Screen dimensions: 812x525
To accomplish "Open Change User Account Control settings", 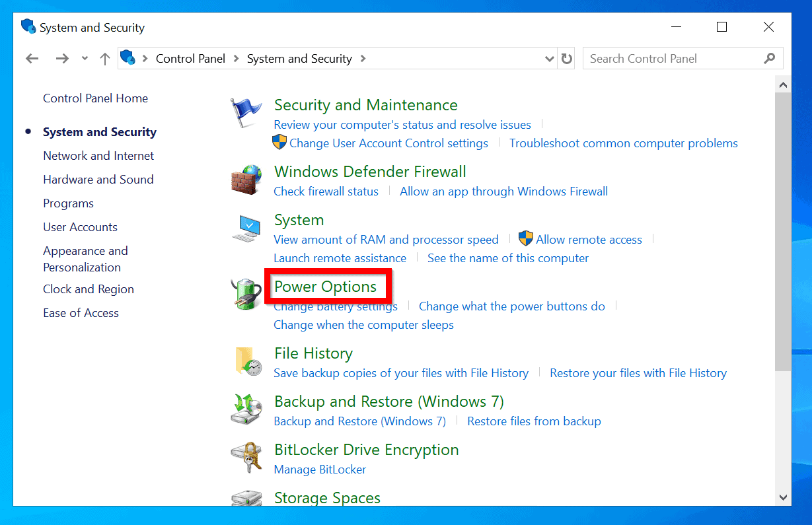I will [388, 143].
